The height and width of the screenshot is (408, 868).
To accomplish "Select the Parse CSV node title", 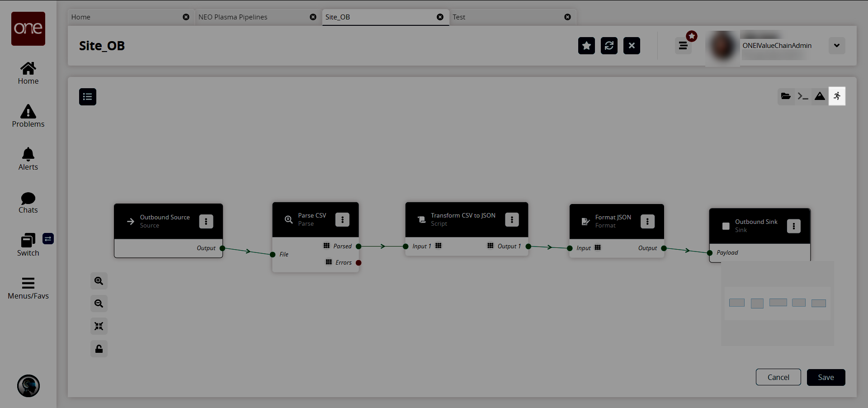I will [x=312, y=216].
